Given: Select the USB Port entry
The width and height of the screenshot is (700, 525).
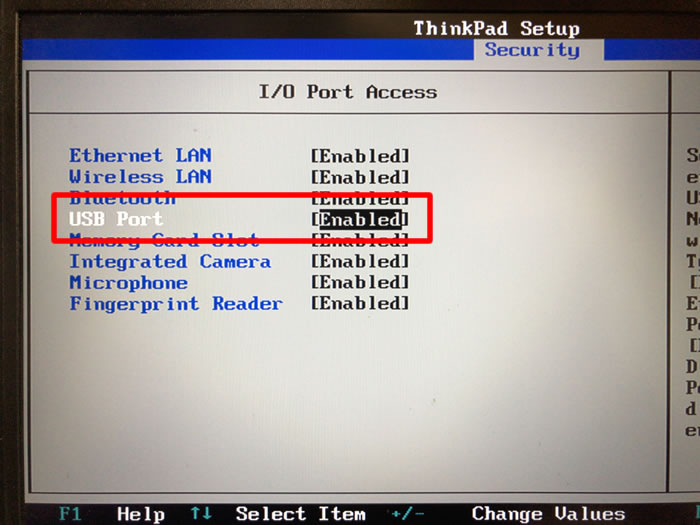Looking at the screenshot, I should [116, 219].
